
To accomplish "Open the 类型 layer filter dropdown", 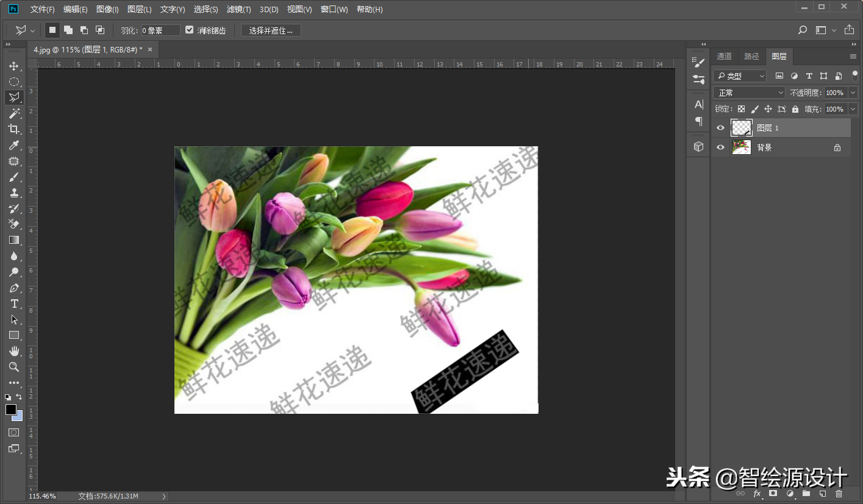I will click(x=740, y=76).
